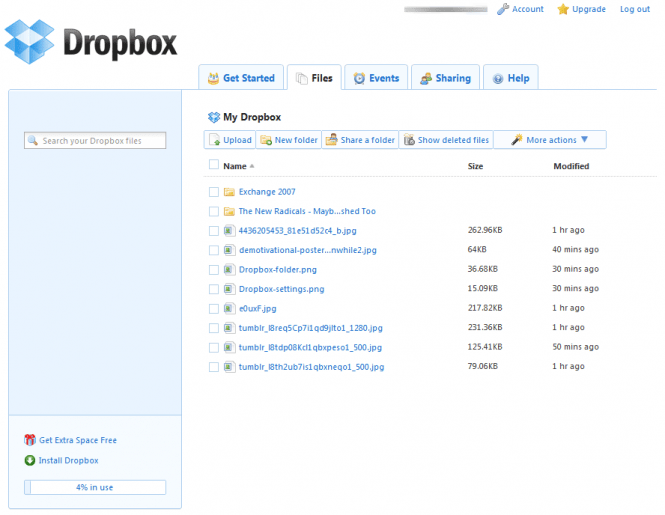Click the gift icon for extra space
Viewport: 665px width, 515px height.
pos(30,440)
